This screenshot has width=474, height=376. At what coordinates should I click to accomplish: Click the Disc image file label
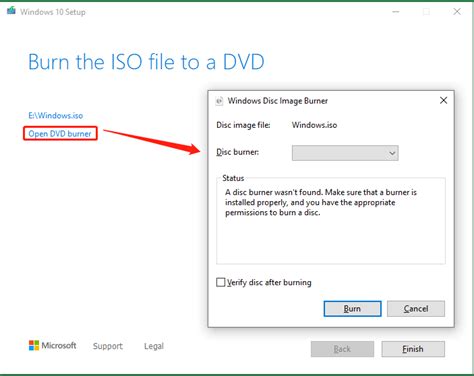click(x=243, y=125)
